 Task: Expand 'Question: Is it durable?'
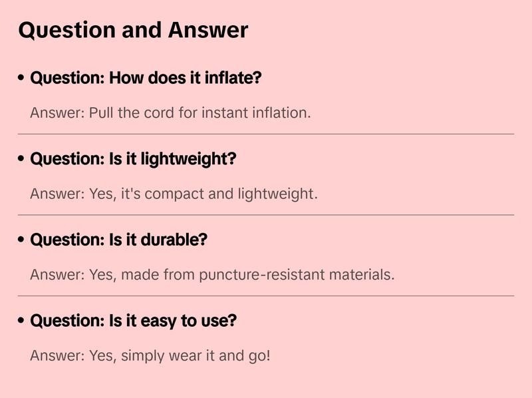118,240
